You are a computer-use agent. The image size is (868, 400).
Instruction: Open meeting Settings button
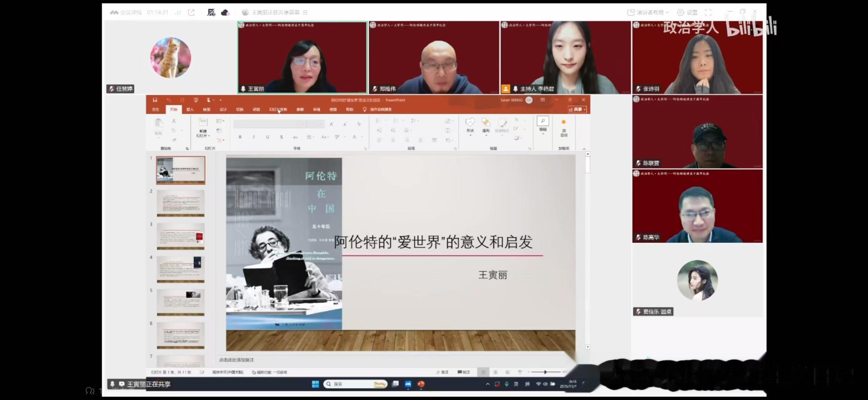tap(687, 13)
